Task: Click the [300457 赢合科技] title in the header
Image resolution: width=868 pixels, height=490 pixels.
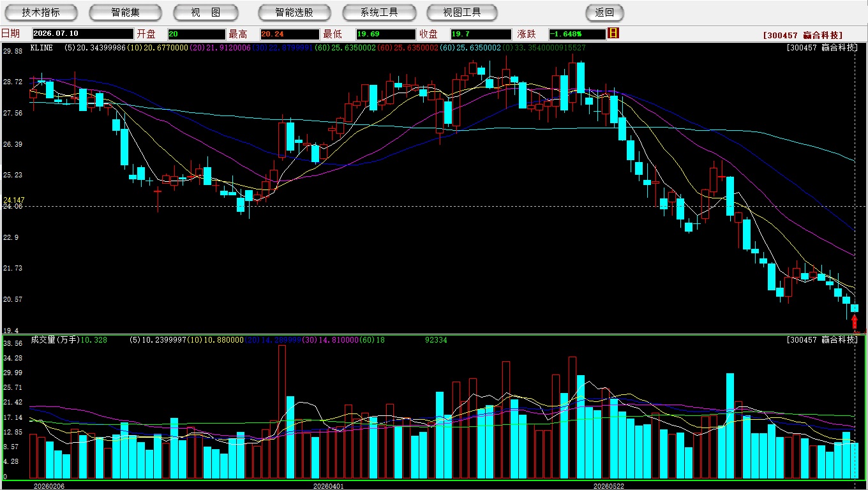Action: click(x=803, y=35)
